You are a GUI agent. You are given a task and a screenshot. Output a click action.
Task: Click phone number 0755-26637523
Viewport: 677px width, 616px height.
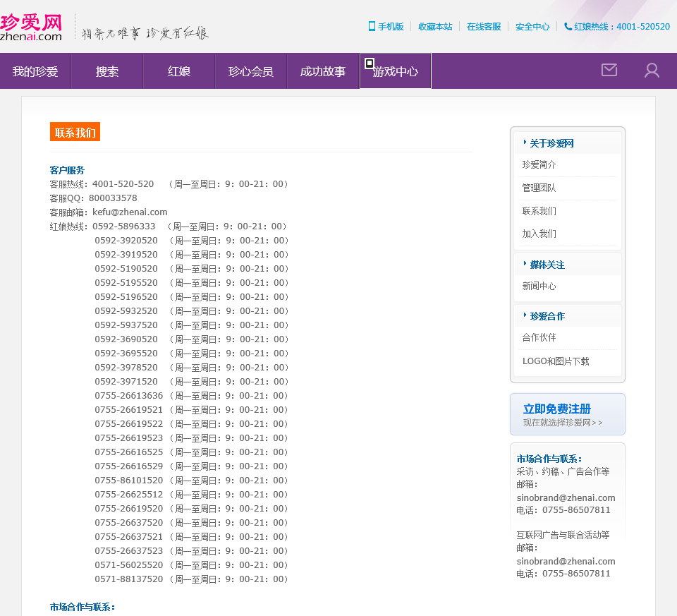128,551
